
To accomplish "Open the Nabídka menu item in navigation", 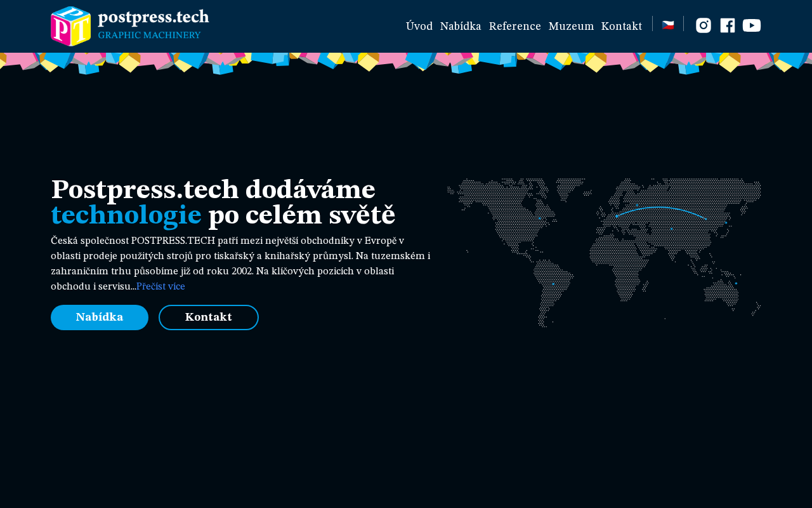I will [461, 26].
